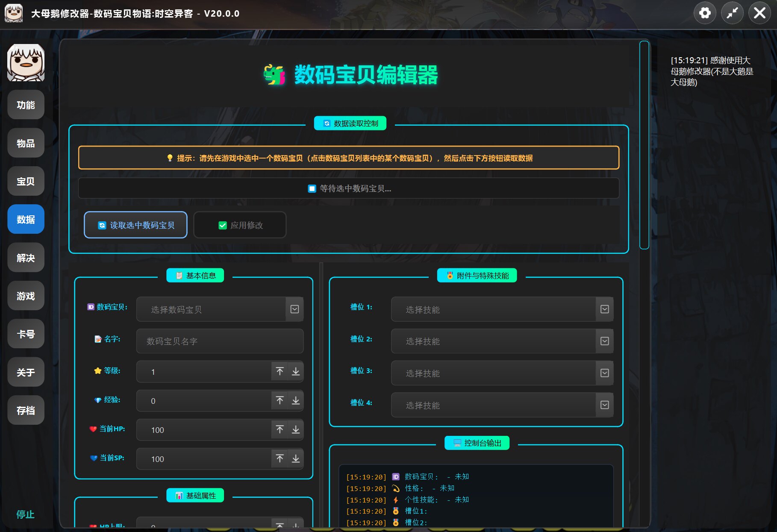
Task: Open the 选择数码宝贝 dropdown
Action: click(220, 309)
